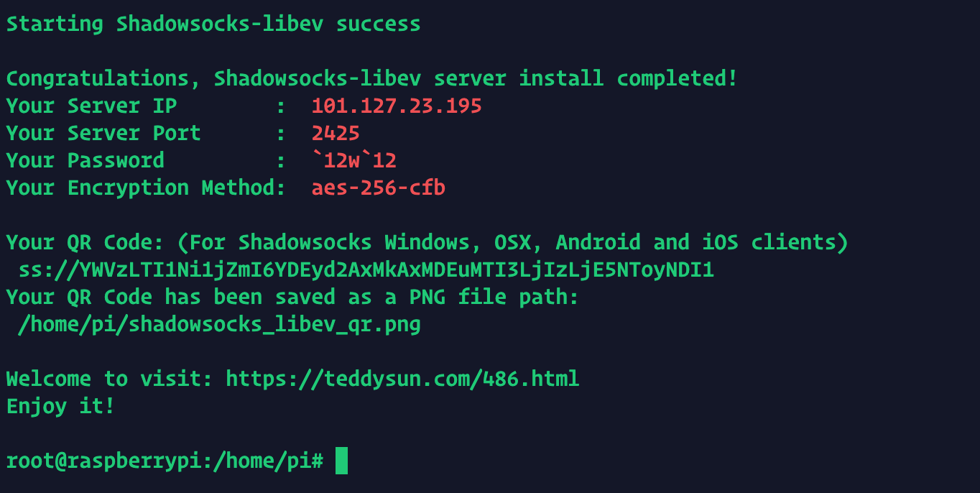This screenshot has width=980, height=493.
Task: Click the 'Your Password' label
Action: (85, 161)
